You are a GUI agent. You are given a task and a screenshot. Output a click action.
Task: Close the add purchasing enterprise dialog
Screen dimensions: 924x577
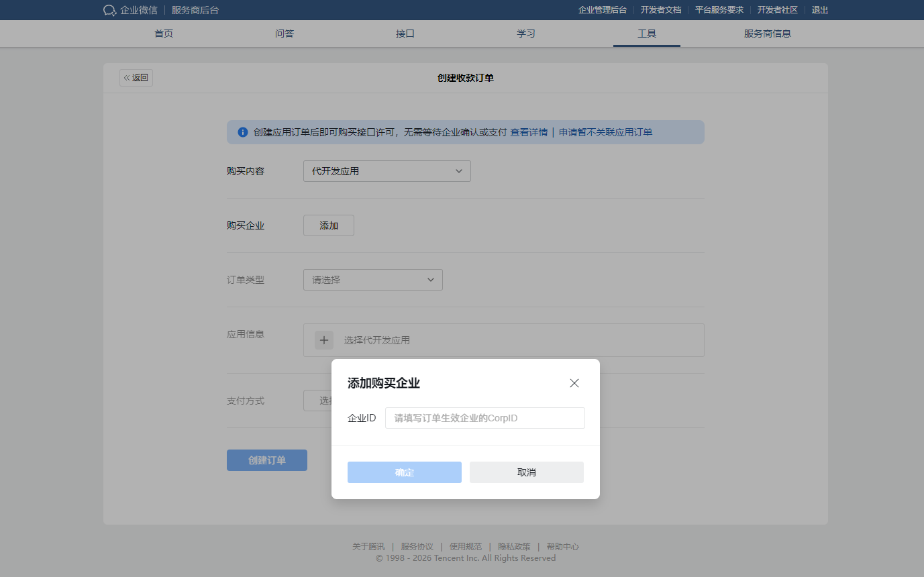[x=574, y=383]
